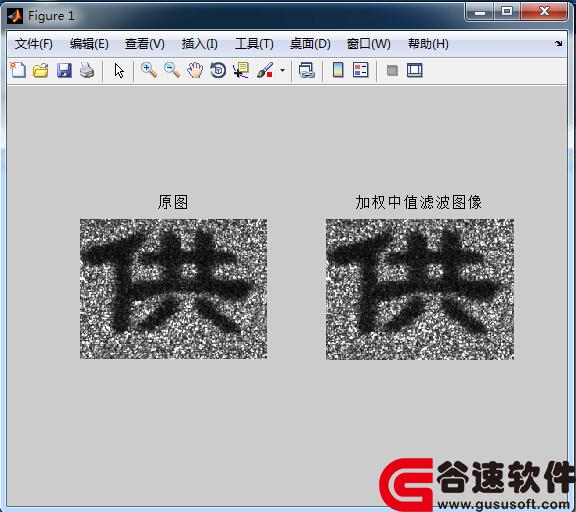Insert Colorbar via toolbar icon
The width and height of the screenshot is (576, 512).
click(x=338, y=70)
